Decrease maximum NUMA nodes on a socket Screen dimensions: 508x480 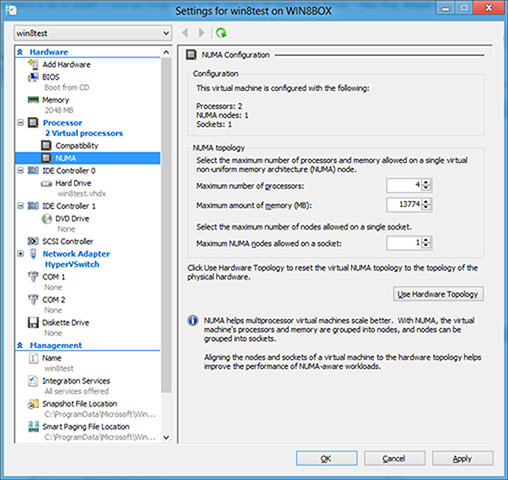(426, 246)
